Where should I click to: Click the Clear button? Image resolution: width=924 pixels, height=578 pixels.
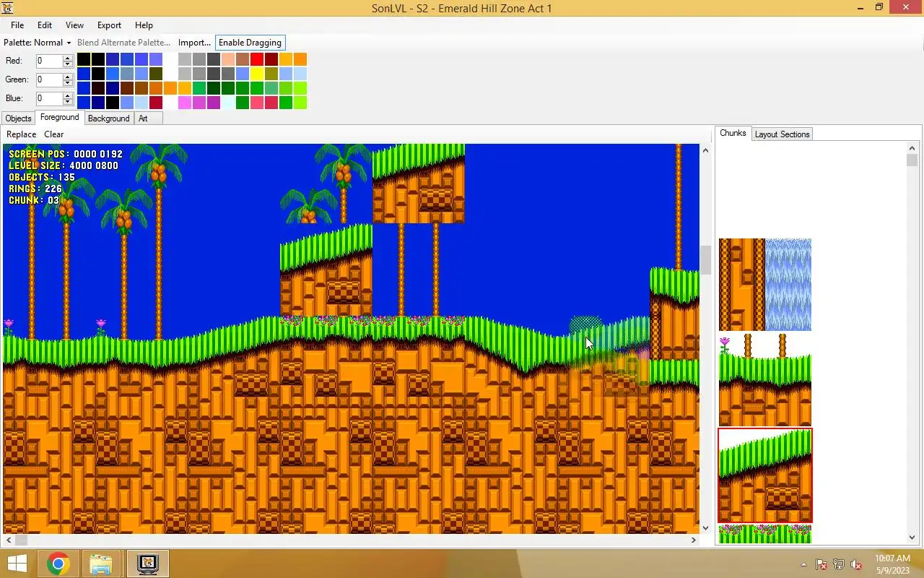tap(53, 134)
